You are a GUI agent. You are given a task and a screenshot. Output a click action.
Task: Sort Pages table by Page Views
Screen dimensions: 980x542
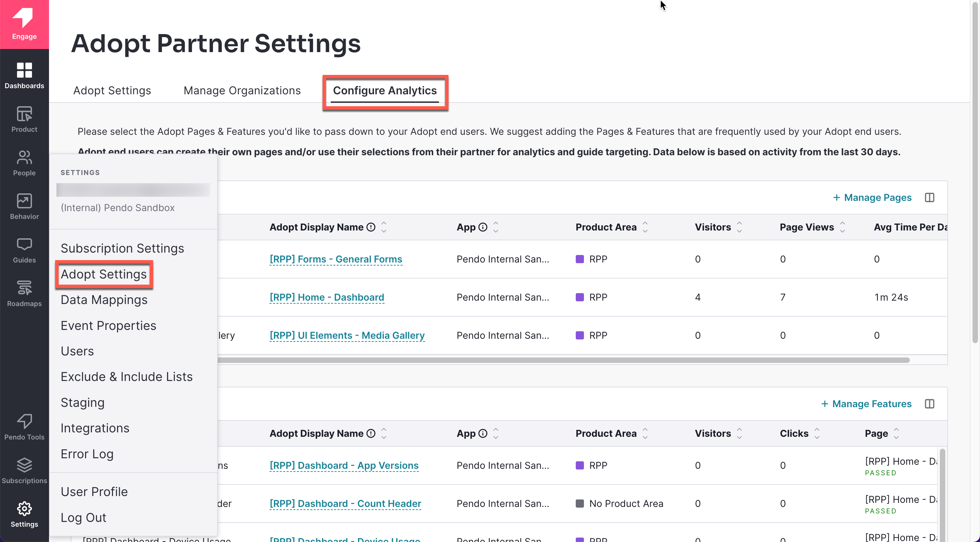coord(842,227)
